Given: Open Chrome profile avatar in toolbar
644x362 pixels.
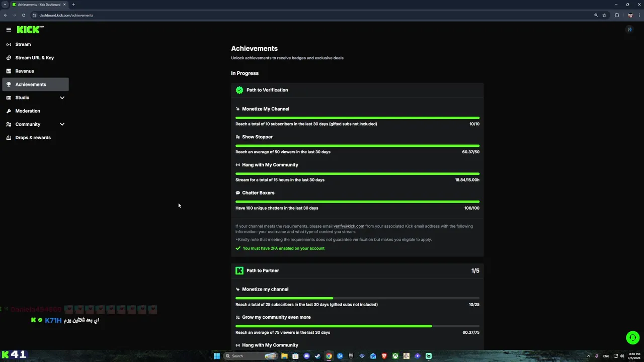Looking at the screenshot, I should click(629, 15).
